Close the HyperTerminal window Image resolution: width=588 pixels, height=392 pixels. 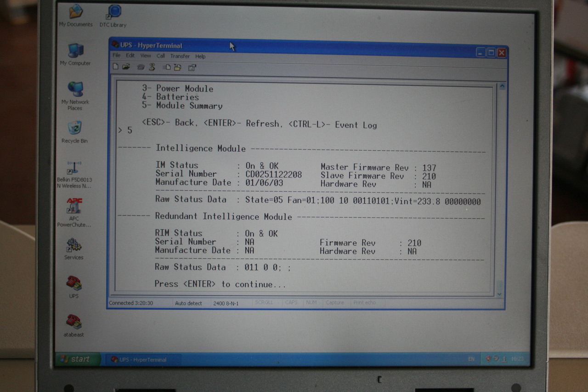click(x=502, y=53)
